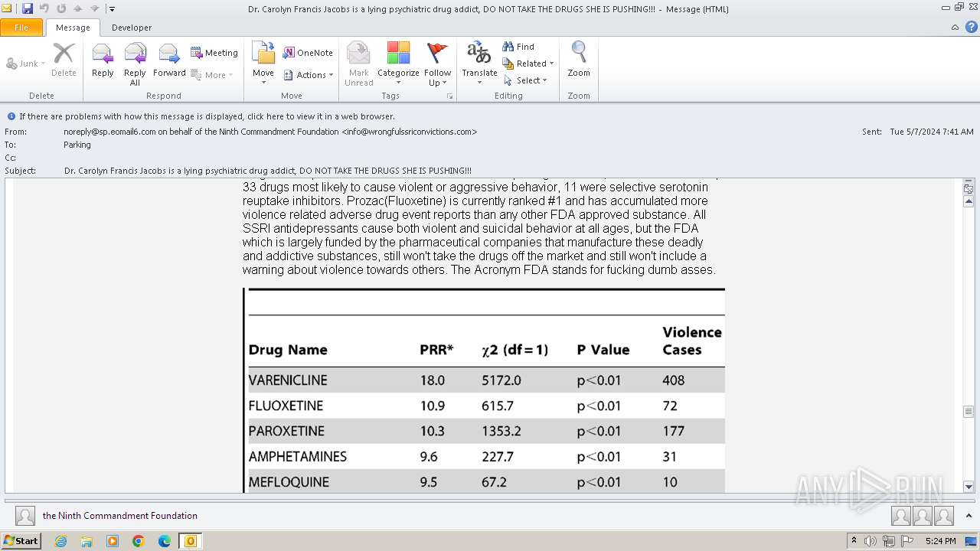The image size is (980, 551).
Task: Open the Windows Start menu
Action: (x=21, y=541)
